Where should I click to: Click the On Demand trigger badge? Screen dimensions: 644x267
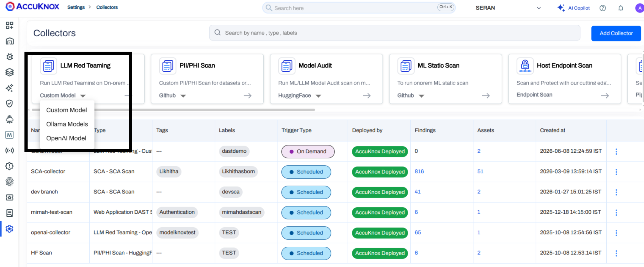[308, 151]
